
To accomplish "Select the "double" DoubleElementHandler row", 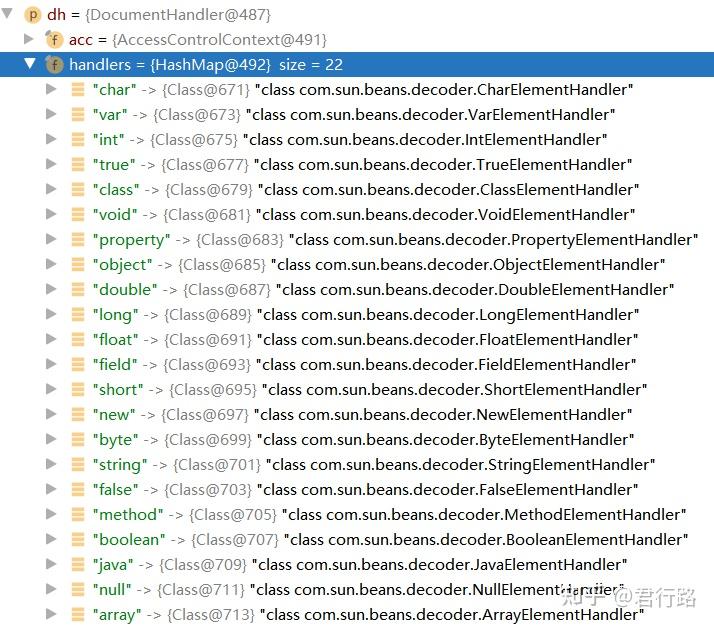I will click(383, 290).
